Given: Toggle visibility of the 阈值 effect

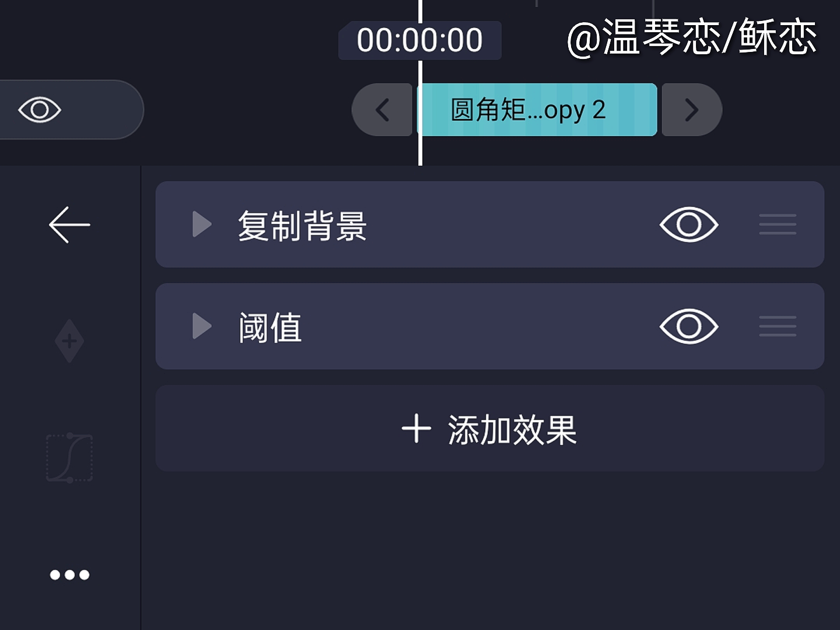Looking at the screenshot, I should pyautogui.click(x=689, y=327).
